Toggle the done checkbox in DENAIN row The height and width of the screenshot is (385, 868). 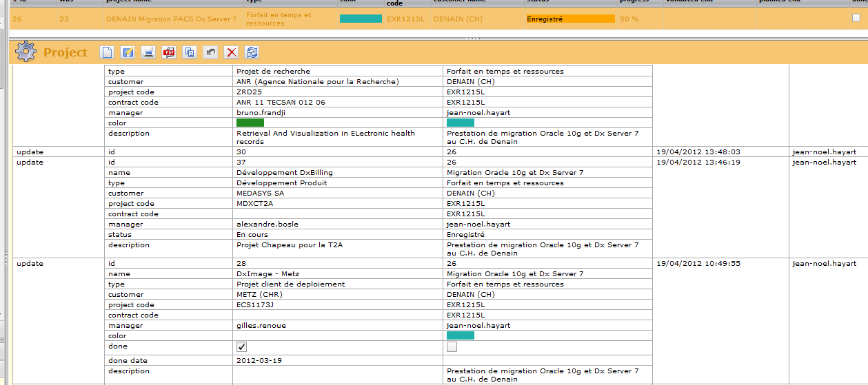click(856, 19)
